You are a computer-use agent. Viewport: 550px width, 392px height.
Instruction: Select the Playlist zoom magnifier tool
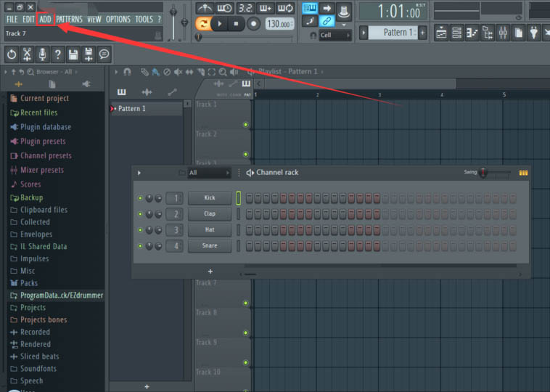click(223, 72)
